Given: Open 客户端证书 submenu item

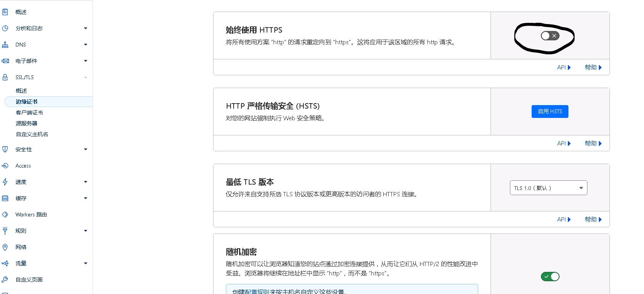Looking at the screenshot, I should (x=29, y=112).
